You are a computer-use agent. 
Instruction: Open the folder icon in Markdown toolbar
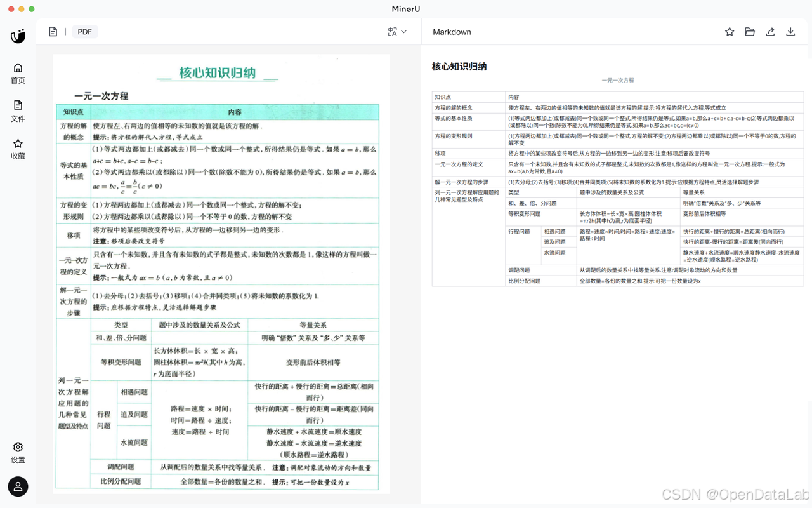coord(749,31)
